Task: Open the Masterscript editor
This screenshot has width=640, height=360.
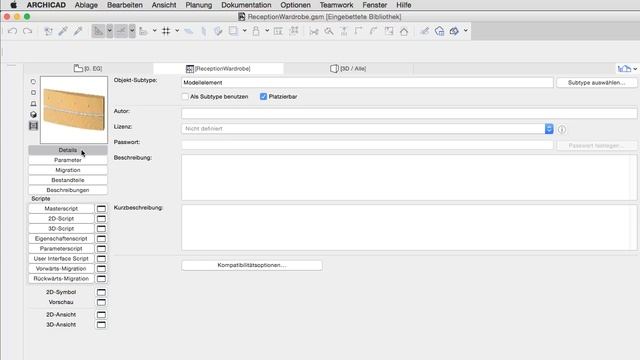Action: point(61,209)
